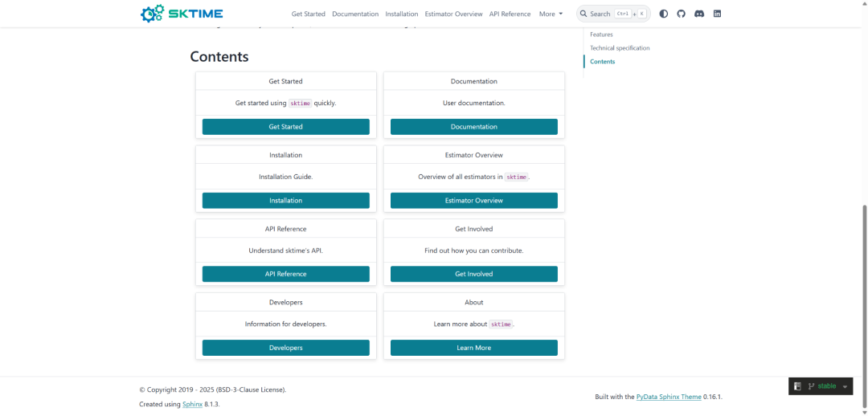Click the teal Developers button
The image size is (868, 416).
tap(285, 348)
